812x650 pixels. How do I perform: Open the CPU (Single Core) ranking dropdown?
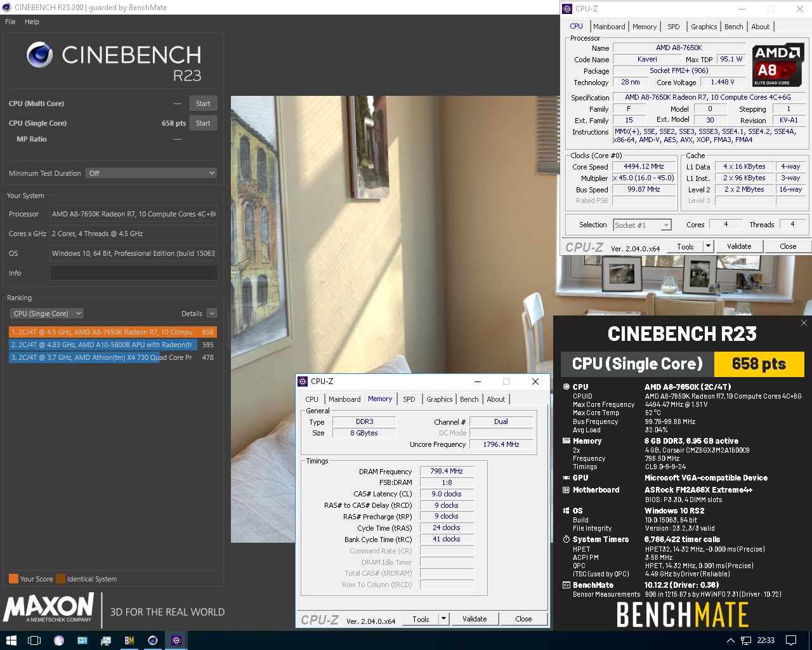tap(47, 314)
